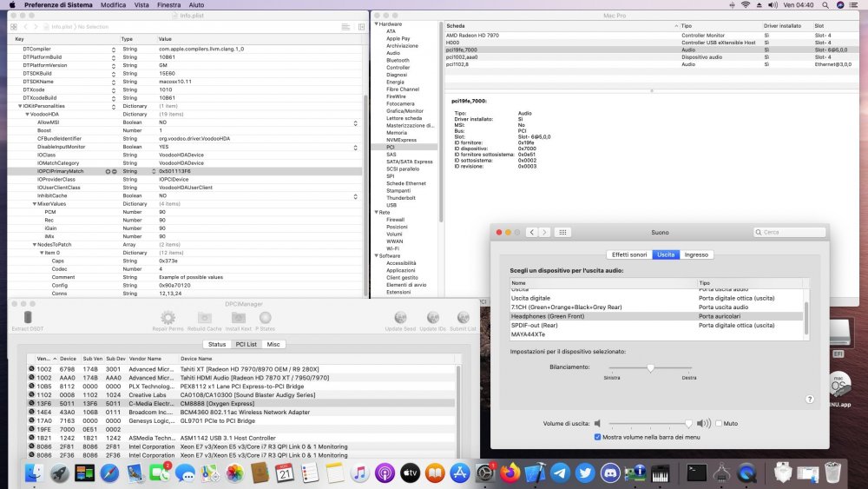Switch to Effetti sonori tab
The height and width of the screenshot is (489, 868).
coord(628,254)
